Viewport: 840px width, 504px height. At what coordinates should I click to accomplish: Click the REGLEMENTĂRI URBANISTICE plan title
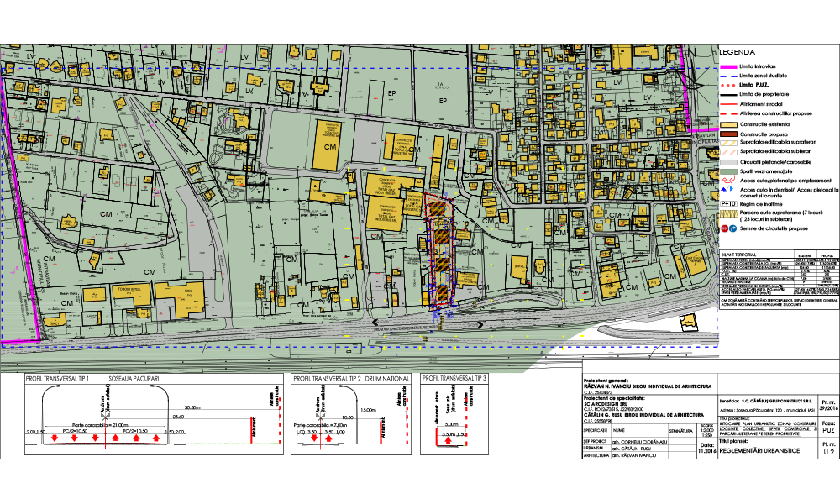click(759, 451)
